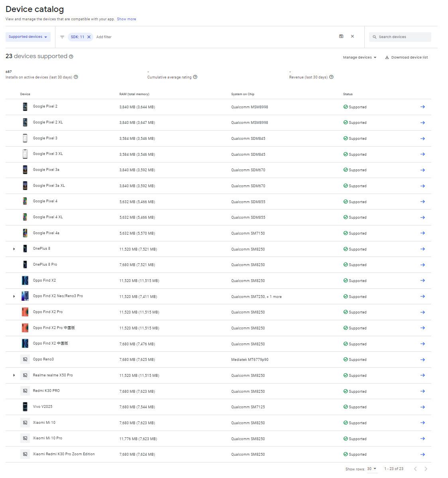Open the Supported devices dropdown
This screenshot has width=448, height=478.
(x=28, y=37)
